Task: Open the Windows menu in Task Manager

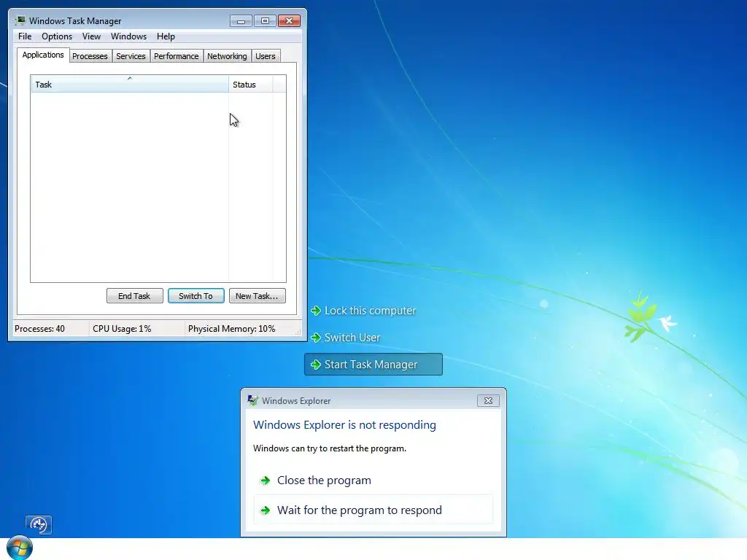Action: (128, 36)
